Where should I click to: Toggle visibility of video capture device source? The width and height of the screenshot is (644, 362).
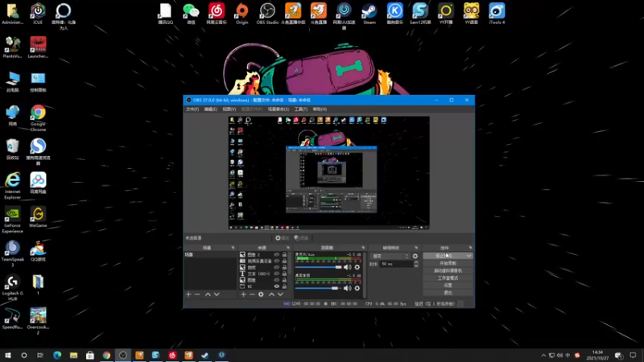tap(276, 261)
